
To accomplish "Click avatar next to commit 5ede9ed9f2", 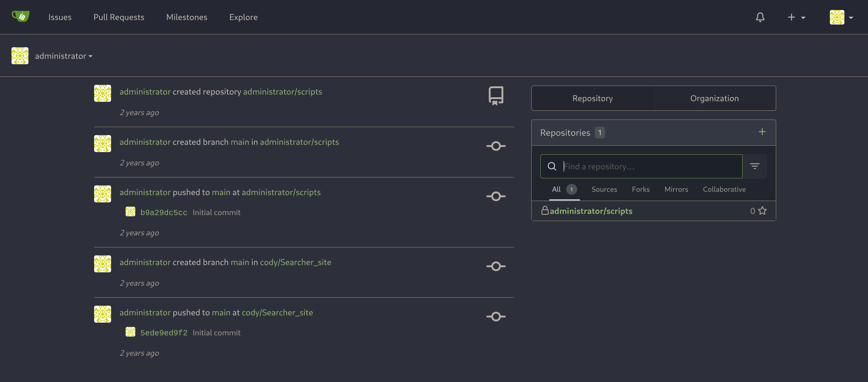I will (x=130, y=332).
